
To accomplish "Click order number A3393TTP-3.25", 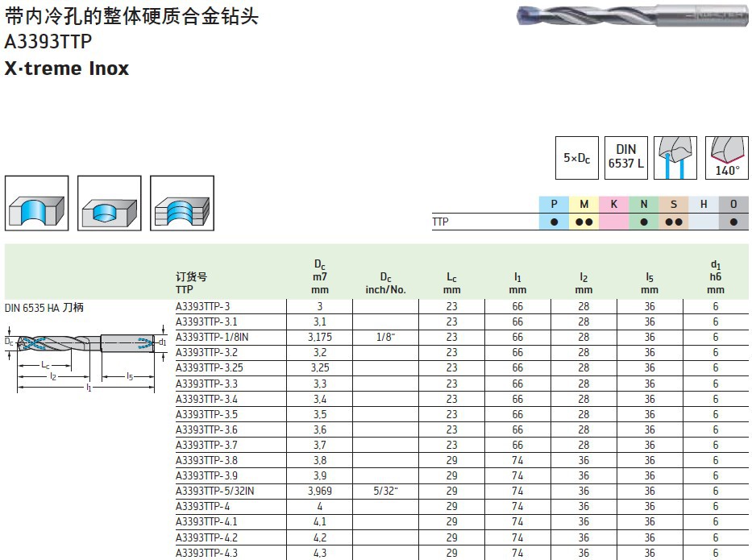I will coord(209,367).
